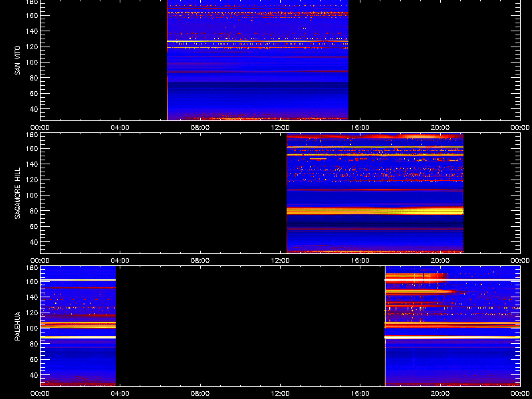The width and height of the screenshot is (532, 399).
Task: Click the Palehua spectrogram block starting after 16:00
Action: 453,326
